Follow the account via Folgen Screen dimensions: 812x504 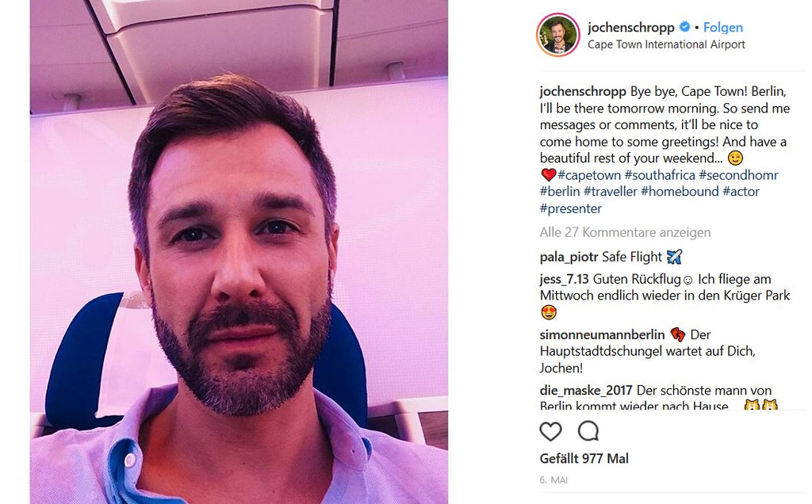tap(723, 28)
